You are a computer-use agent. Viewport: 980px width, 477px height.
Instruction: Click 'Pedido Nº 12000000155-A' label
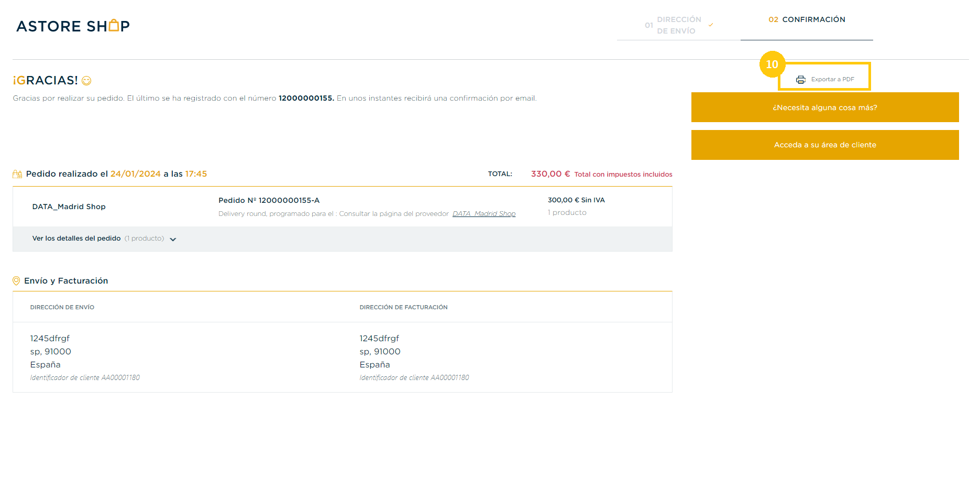(269, 200)
